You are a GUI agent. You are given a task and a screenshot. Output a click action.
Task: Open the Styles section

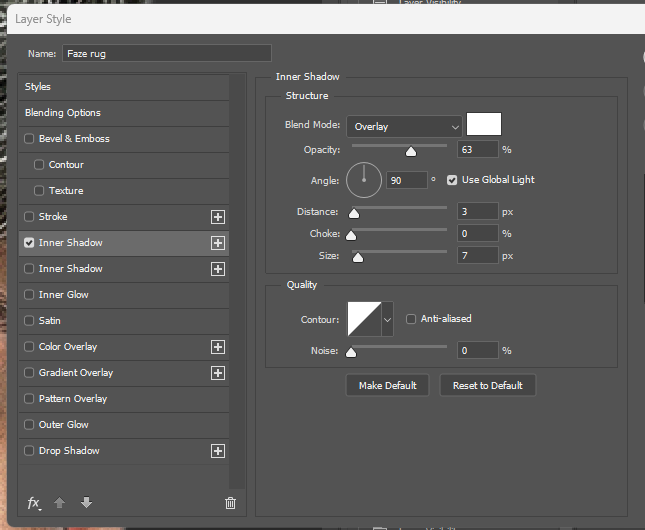pos(124,87)
